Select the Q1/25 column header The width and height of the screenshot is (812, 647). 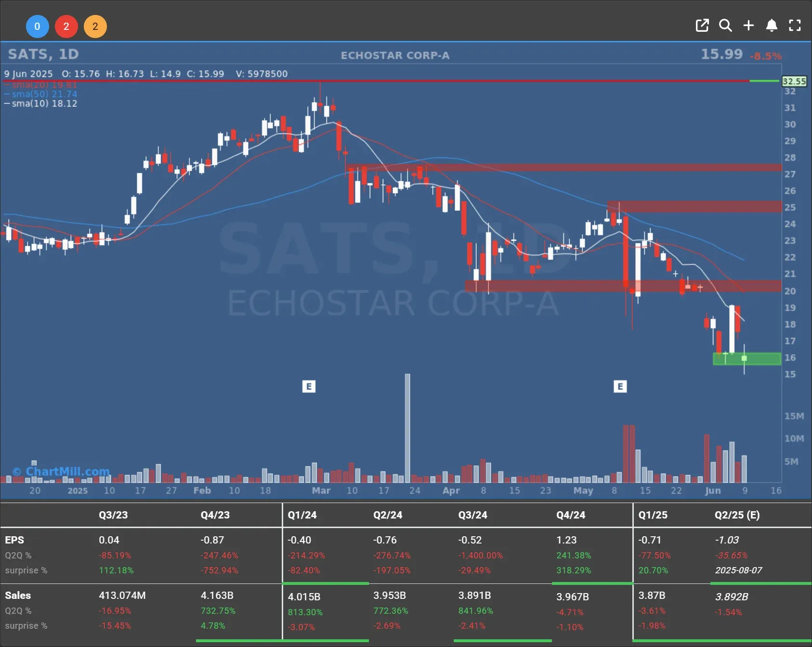653,515
